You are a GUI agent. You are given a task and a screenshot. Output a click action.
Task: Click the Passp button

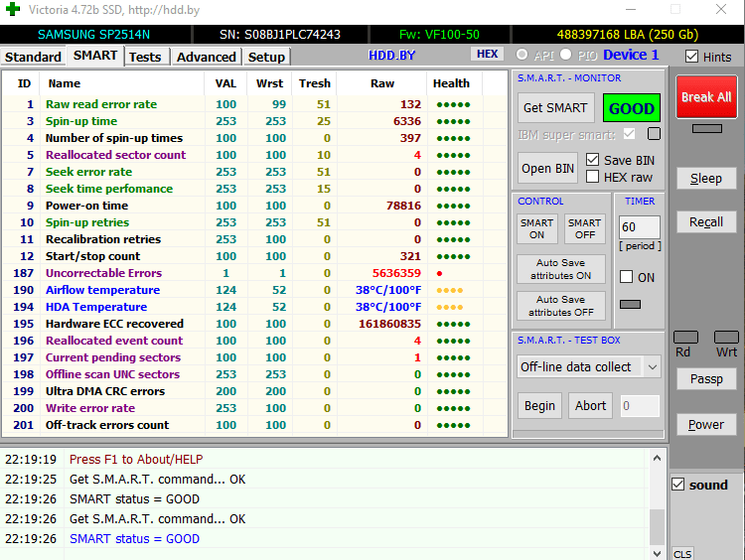click(706, 379)
